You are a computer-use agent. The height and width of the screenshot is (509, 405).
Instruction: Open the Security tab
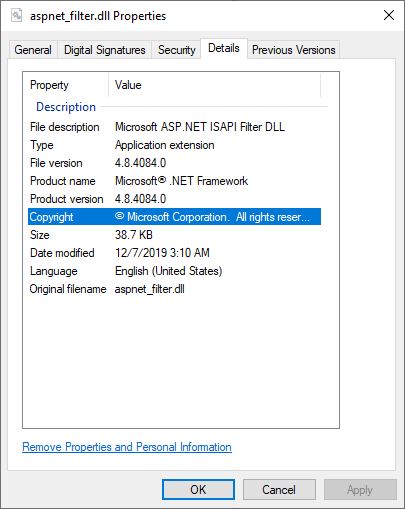coord(176,50)
